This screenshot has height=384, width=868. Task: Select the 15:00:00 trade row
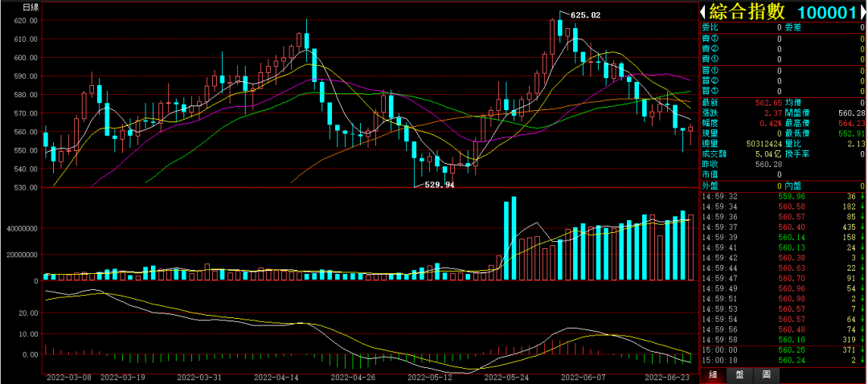click(784, 350)
